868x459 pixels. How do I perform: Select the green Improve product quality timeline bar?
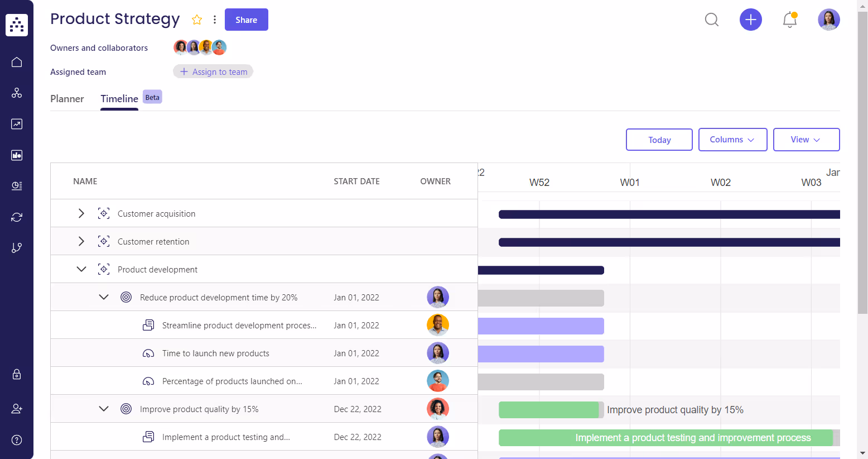coord(551,409)
